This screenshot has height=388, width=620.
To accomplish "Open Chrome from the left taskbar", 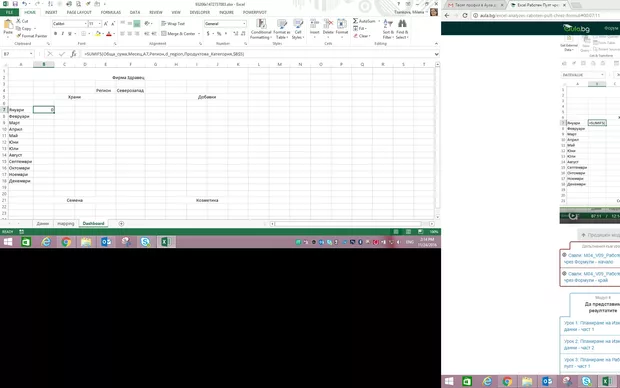I will coord(66,242).
